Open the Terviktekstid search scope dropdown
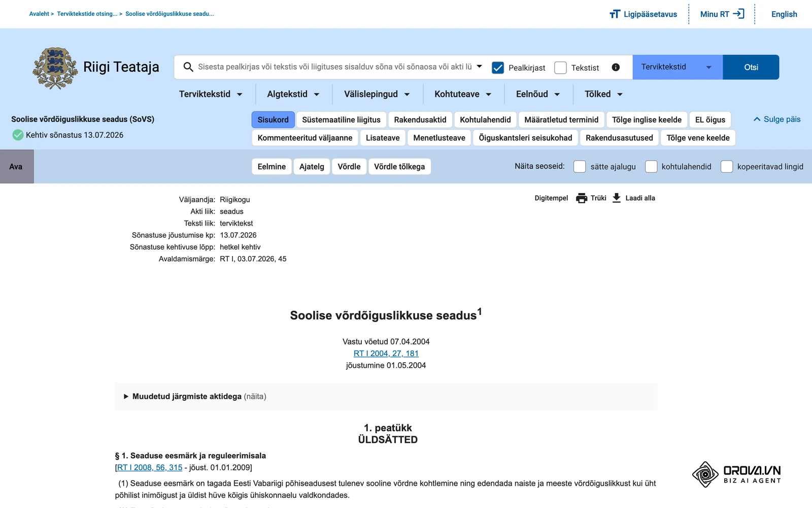The width and height of the screenshot is (812, 508). 678,67
